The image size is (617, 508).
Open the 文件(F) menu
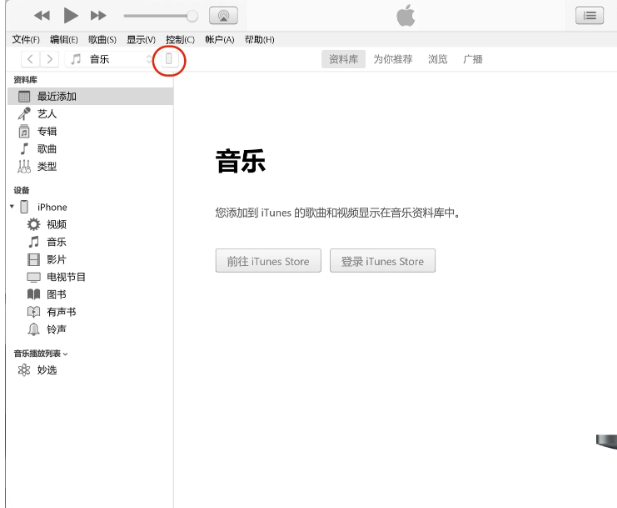26,39
